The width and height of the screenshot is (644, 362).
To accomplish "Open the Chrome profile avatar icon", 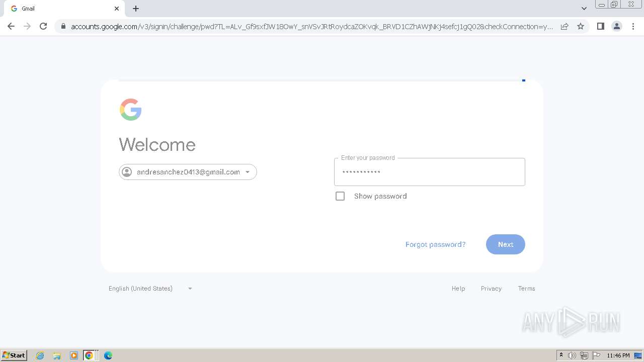I will tap(616, 26).
